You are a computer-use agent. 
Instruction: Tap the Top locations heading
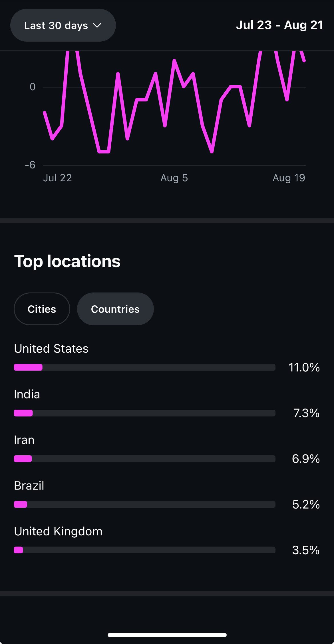pos(67,261)
